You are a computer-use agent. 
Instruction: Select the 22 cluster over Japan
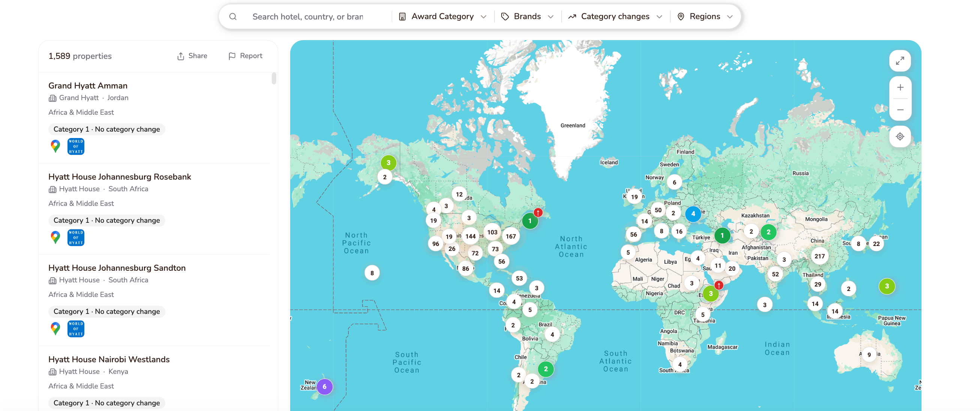(876, 244)
